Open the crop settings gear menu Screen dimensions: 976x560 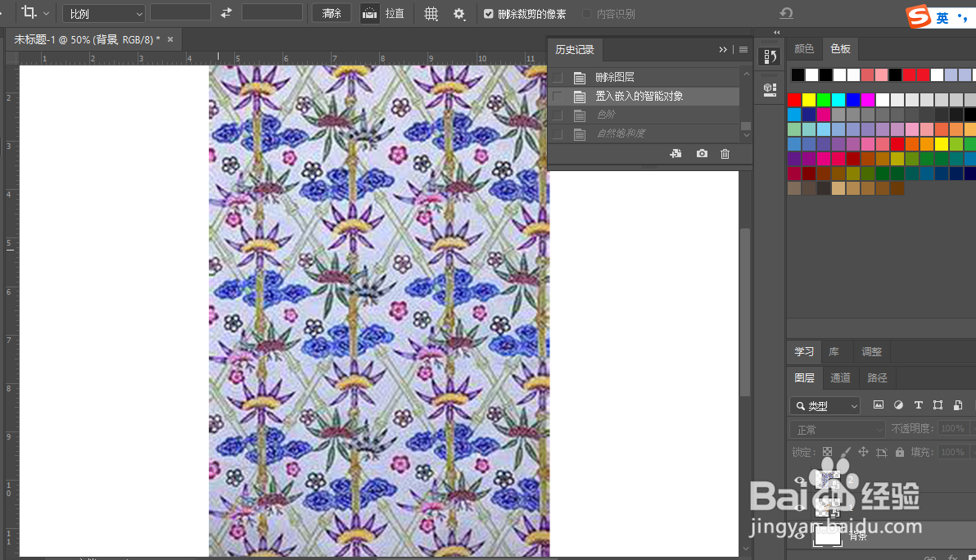click(459, 14)
